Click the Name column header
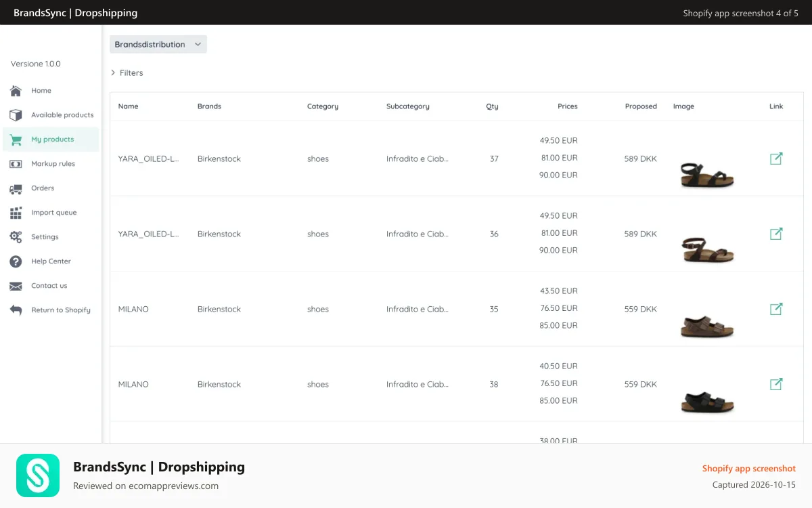 [128, 106]
